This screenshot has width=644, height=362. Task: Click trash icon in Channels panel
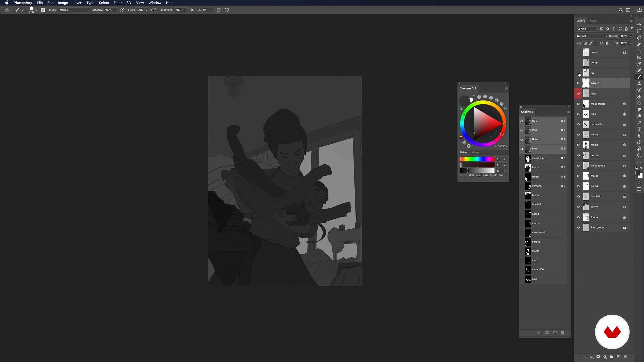[562, 333]
